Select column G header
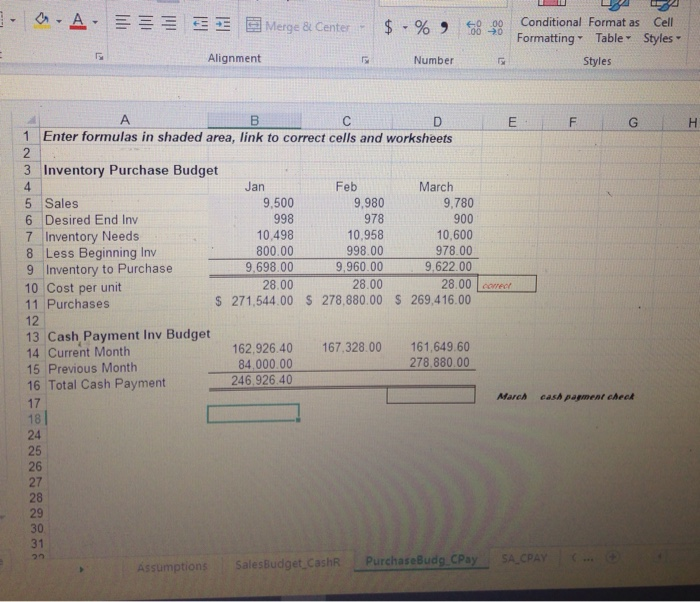Screen dimensions: 700x602 pyautogui.click(x=633, y=123)
